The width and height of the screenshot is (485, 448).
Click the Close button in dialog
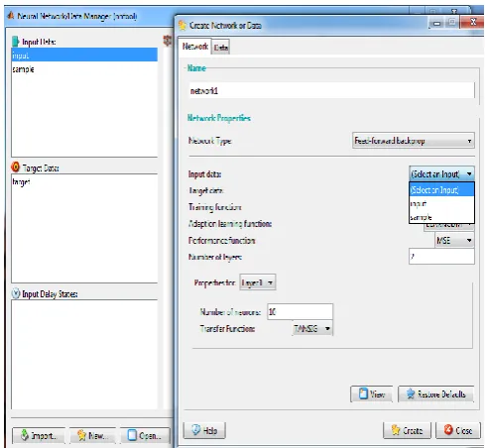(x=458, y=430)
